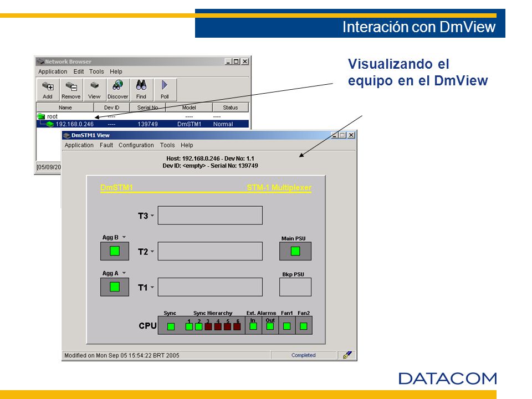
Task: Click the green root folder icon
Action: point(41,116)
